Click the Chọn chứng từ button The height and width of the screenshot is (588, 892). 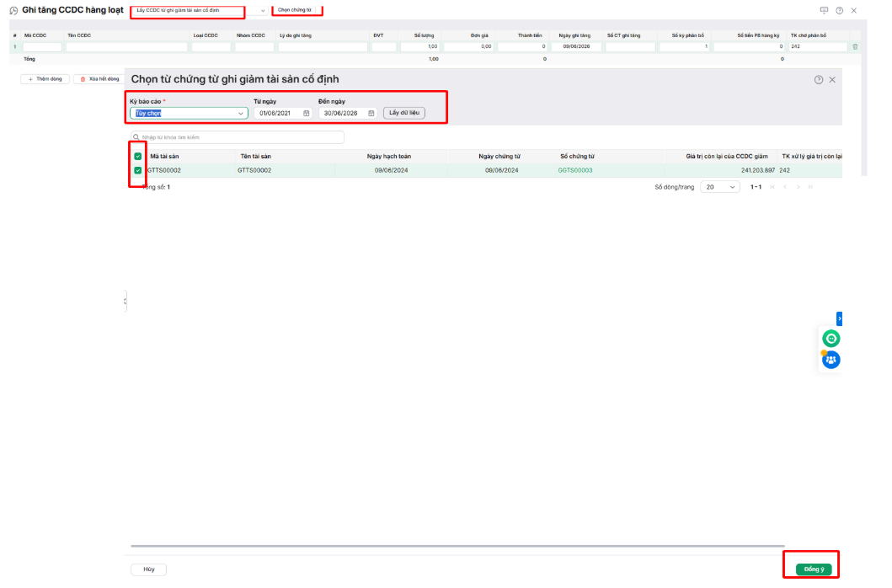click(x=295, y=10)
